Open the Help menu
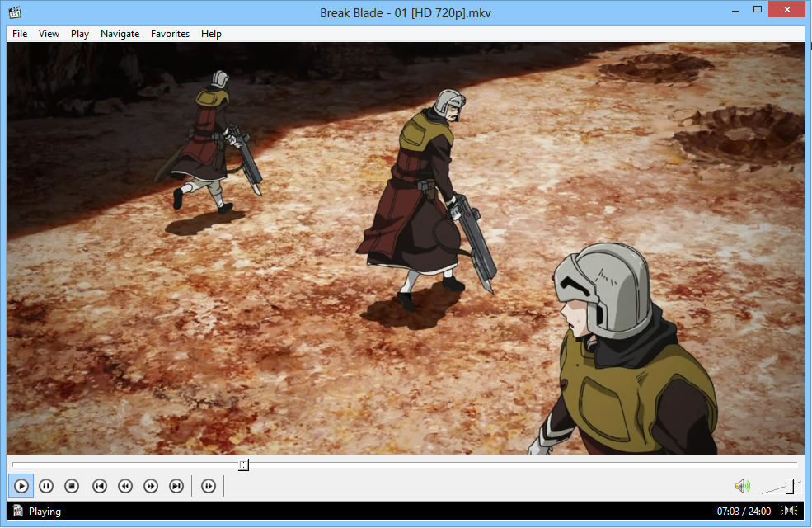 211,34
